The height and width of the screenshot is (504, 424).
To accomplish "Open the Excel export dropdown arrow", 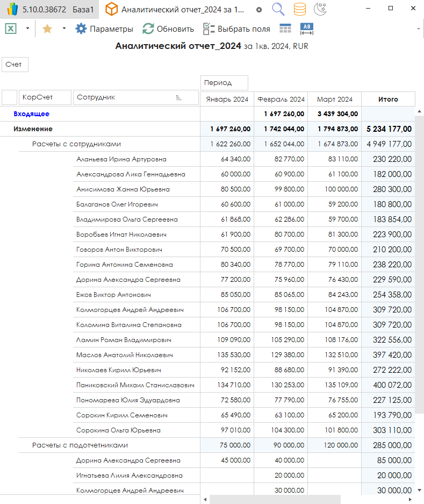I will [x=27, y=29].
